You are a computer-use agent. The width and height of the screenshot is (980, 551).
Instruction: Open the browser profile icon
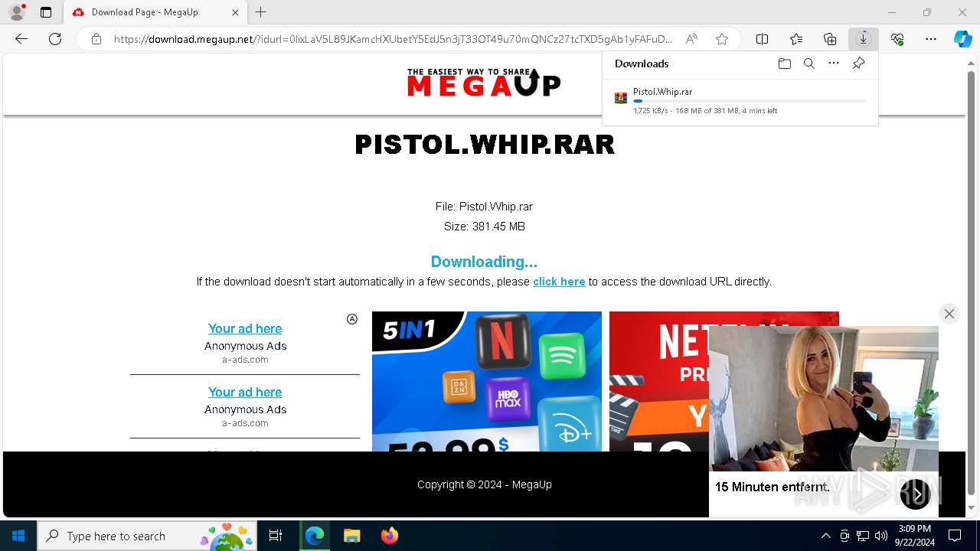(17, 12)
